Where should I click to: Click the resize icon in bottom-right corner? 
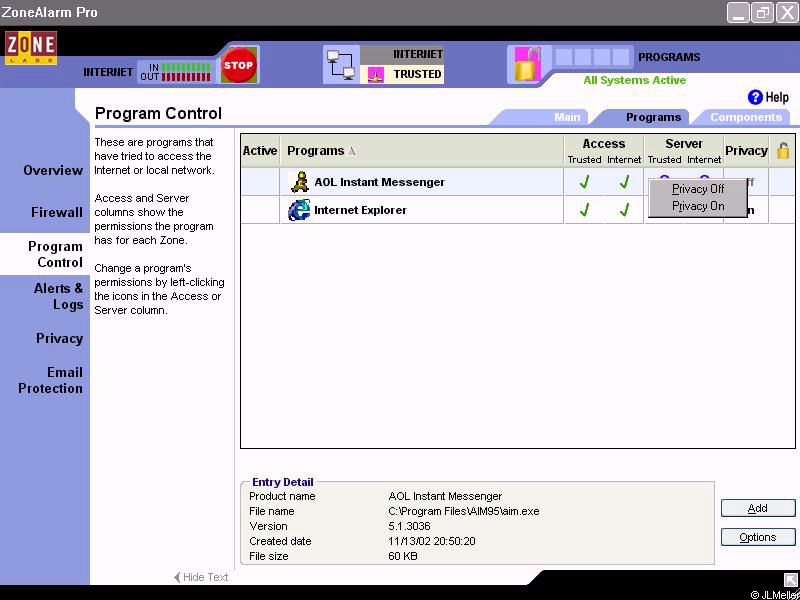[x=790, y=580]
